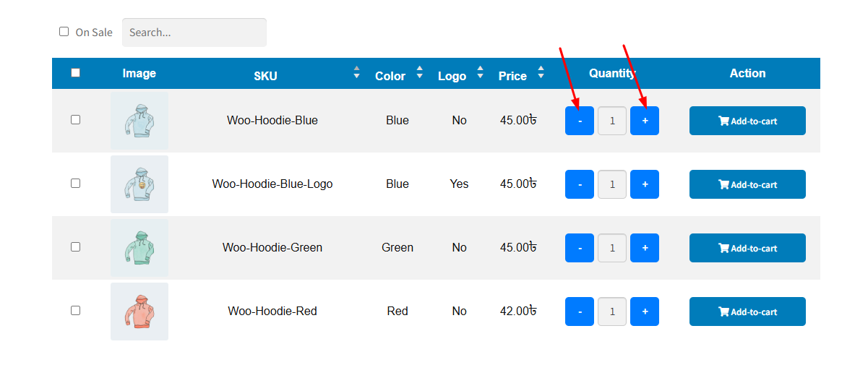Sort the table by Price
Viewport: 868px width, 378px height.
coord(541,73)
